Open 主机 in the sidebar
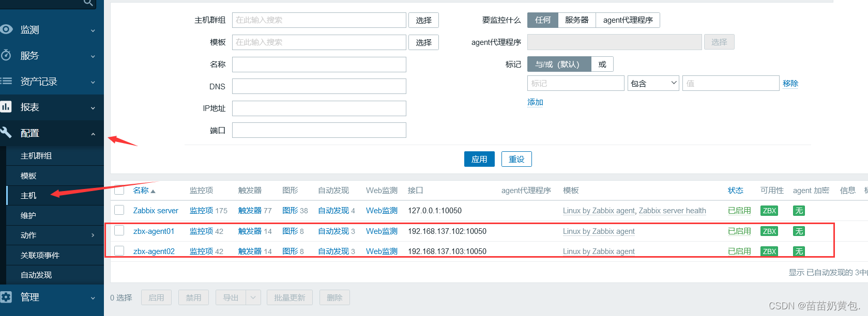 tap(28, 195)
